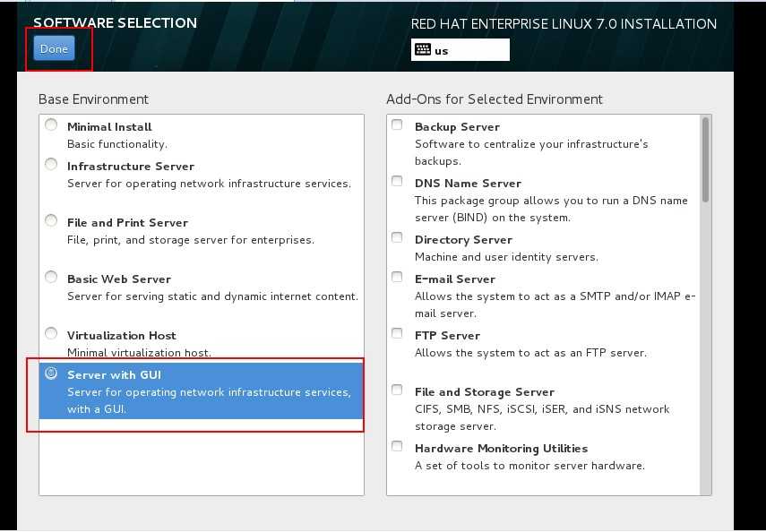
Task: Click the 'Infrastructure Server' label
Action: point(131,167)
